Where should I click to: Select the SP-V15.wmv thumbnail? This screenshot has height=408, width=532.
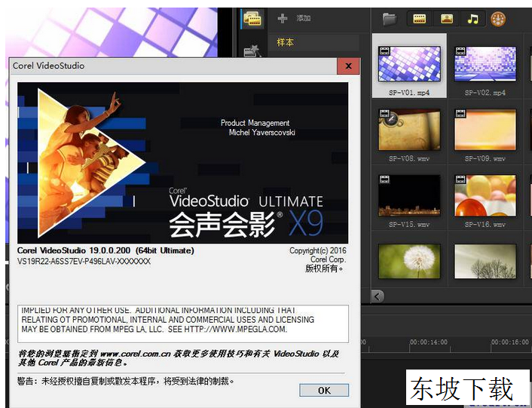click(409, 196)
